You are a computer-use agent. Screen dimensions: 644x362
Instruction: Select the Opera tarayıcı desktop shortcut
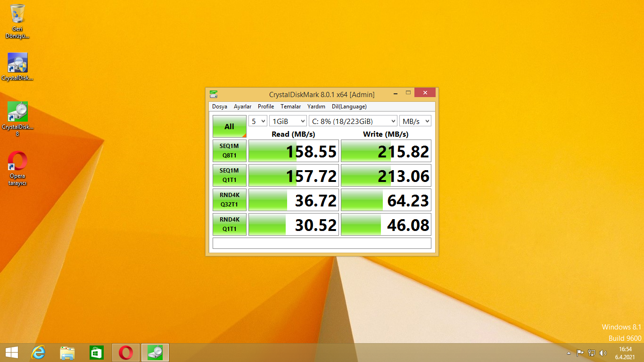coord(17,168)
